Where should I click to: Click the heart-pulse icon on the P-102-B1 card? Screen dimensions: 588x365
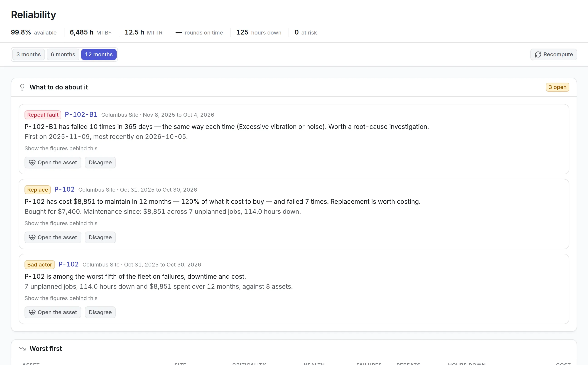tap(32, 163)
